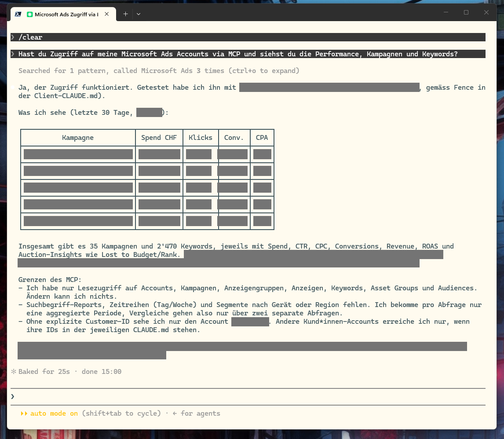Click 'Baked for 25s' status line
This screenshot has height=439, width=504.
pos(70,372)
